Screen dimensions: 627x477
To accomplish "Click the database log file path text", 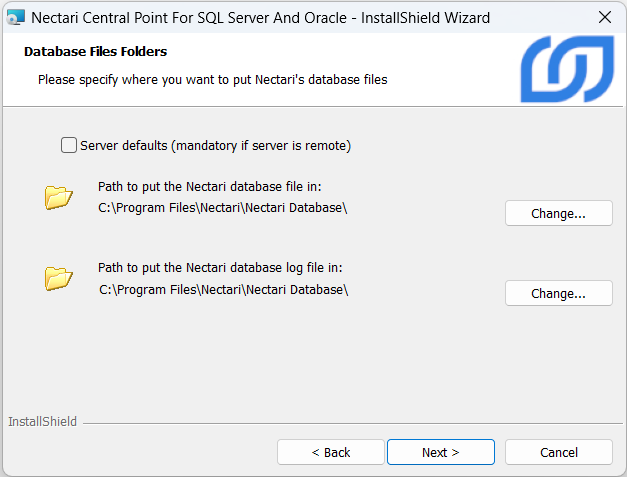I will [223, 289].
